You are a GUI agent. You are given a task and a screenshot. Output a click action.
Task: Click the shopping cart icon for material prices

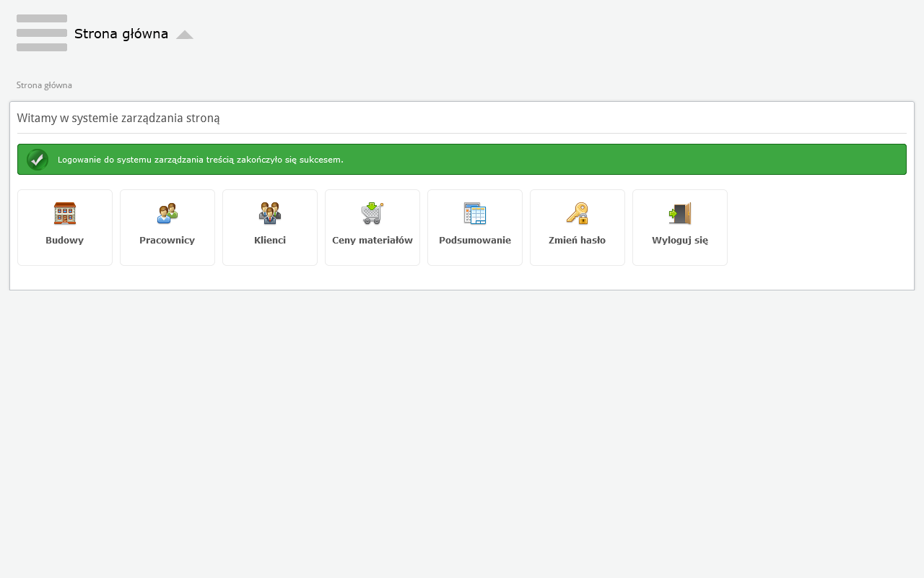click(372, 214)
